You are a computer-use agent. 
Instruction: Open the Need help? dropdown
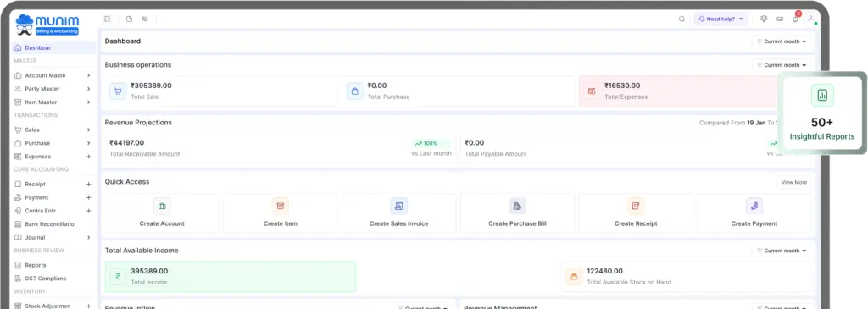pyautogui.click(x=721, y=19)
